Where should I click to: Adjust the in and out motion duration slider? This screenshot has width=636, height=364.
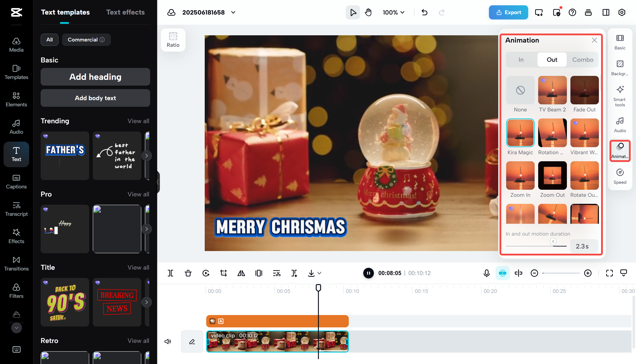[x=553, y=242]
